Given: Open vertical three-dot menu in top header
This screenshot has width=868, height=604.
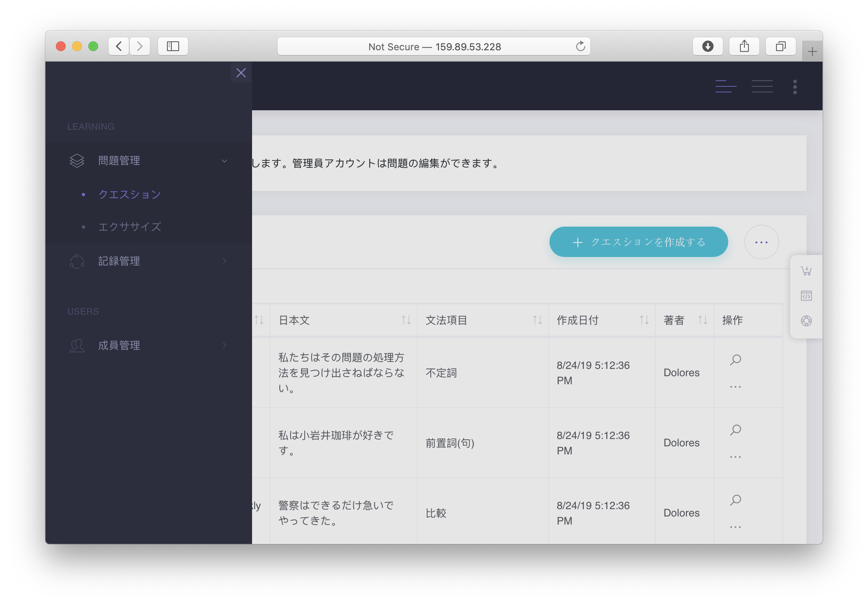Looking at the screenshot, I should click(x=795, y=87).
